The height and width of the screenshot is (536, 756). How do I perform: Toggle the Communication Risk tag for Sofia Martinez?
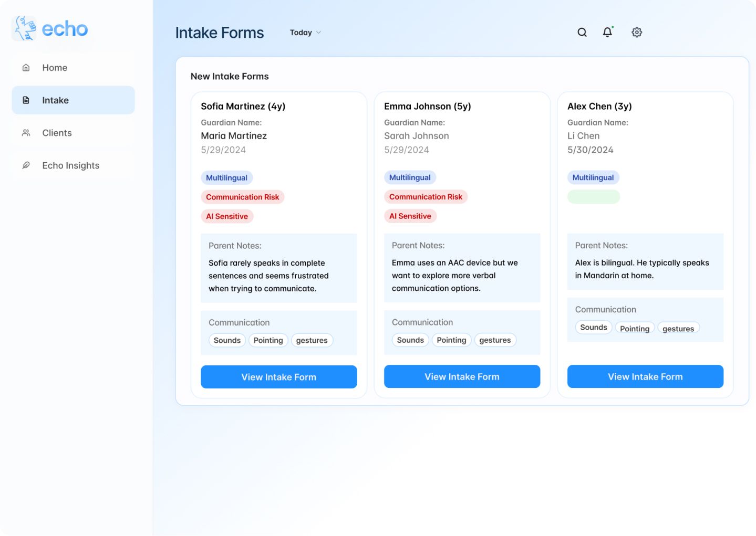(242, 197)
